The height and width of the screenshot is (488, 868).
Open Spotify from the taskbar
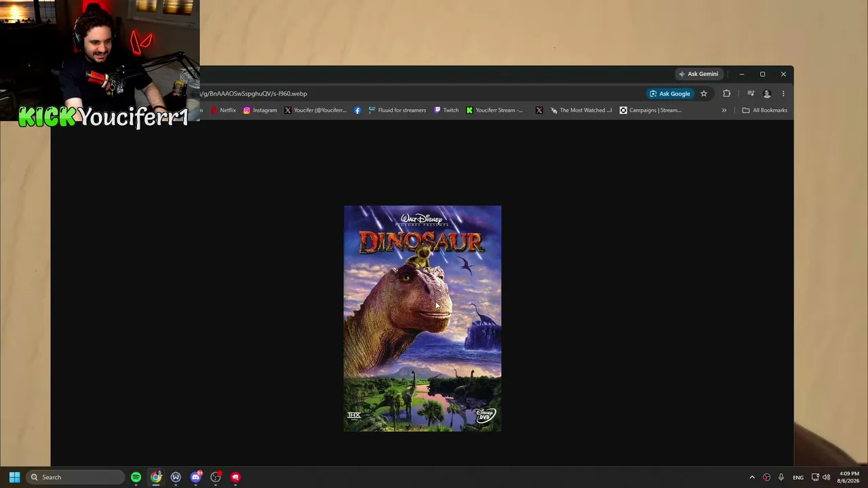[x=136, y=477]
